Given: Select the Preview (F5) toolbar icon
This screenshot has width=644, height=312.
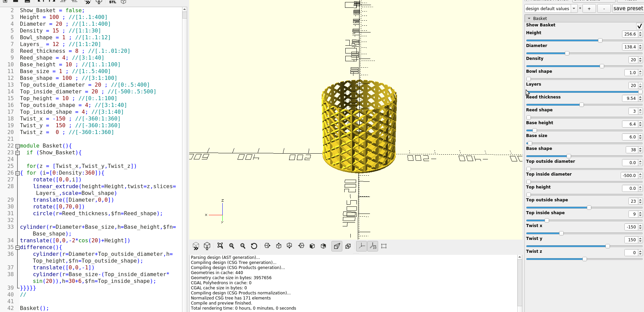Looking at the screenshot, I should pos(196,246).
